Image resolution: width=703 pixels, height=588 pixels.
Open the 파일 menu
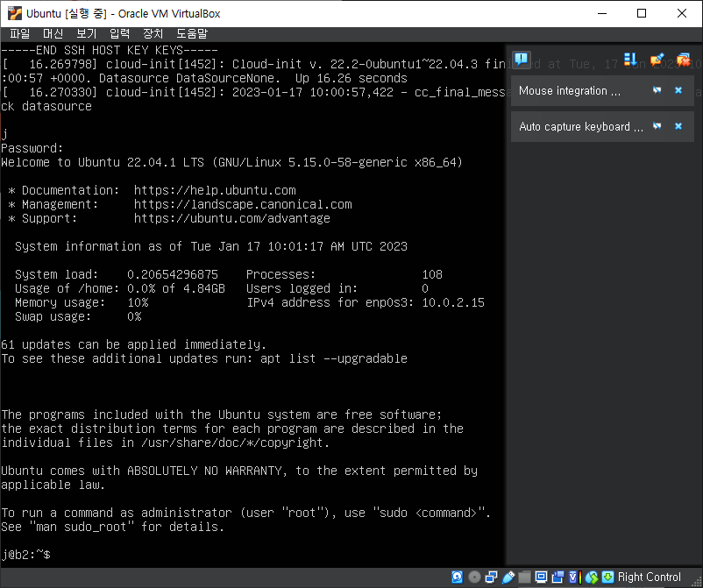(x=20, y=33)
